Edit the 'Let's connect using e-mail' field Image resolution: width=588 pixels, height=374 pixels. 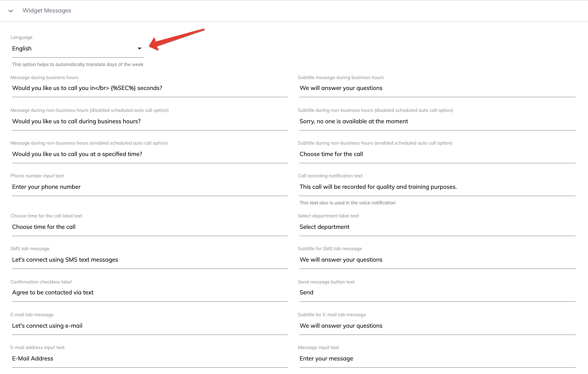tap(149, 326)
